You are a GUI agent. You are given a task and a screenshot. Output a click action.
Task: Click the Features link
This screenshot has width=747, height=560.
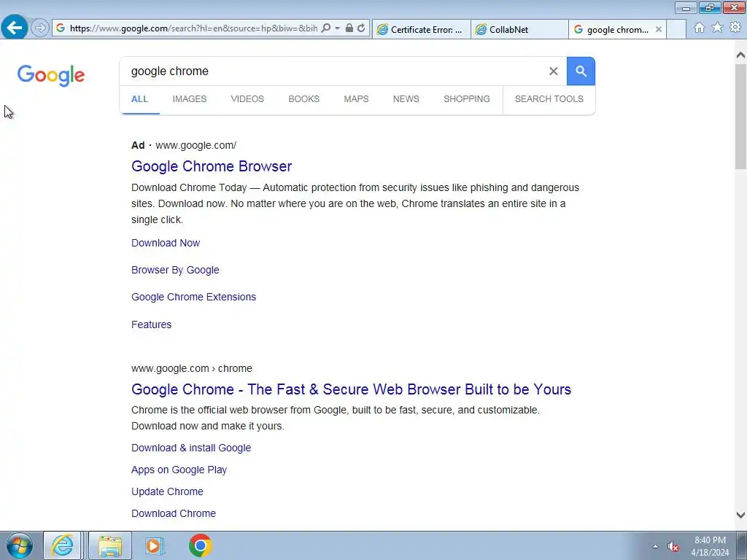tap(152, 324)
